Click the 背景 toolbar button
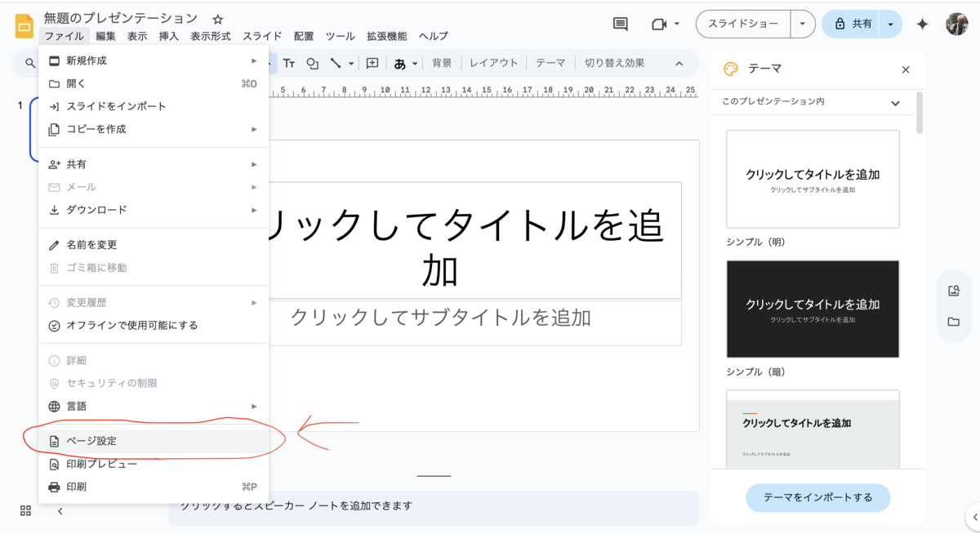 pos(442,63)
